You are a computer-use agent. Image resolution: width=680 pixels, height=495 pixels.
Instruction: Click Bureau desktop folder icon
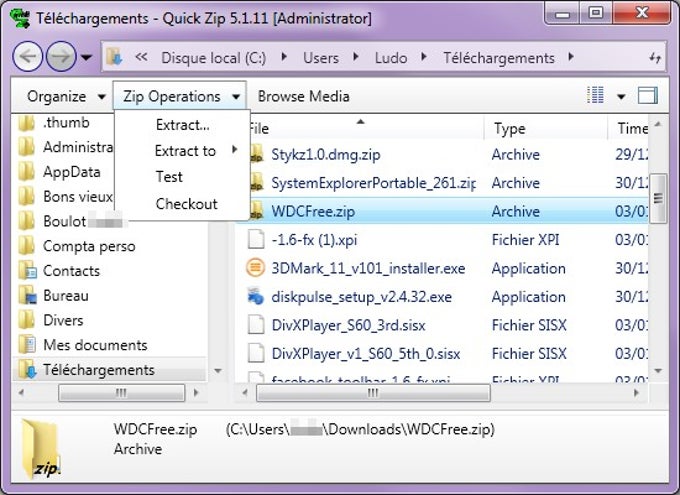pyautogui.click(x=27, y=295)
